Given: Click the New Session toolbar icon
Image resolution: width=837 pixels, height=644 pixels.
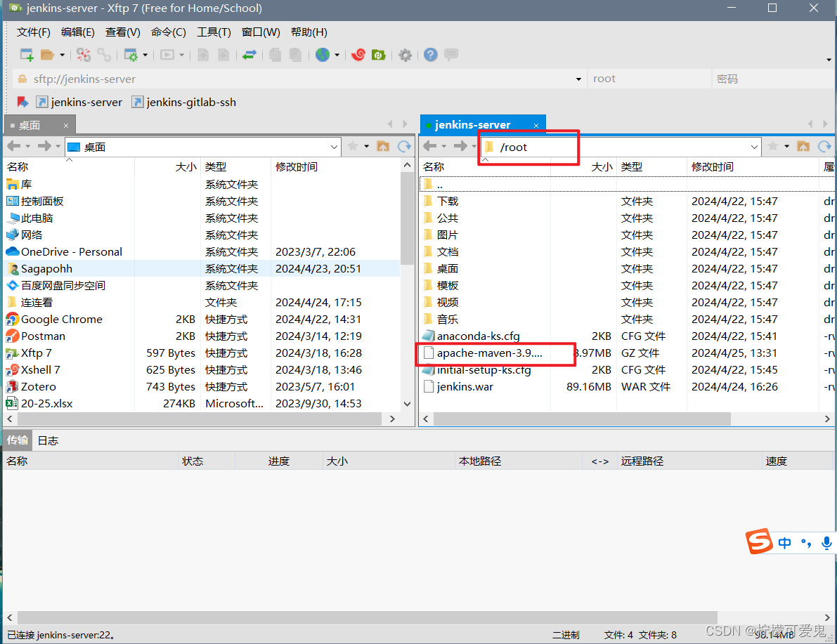Looking at the screenshot, I should [x=27, y=55].
